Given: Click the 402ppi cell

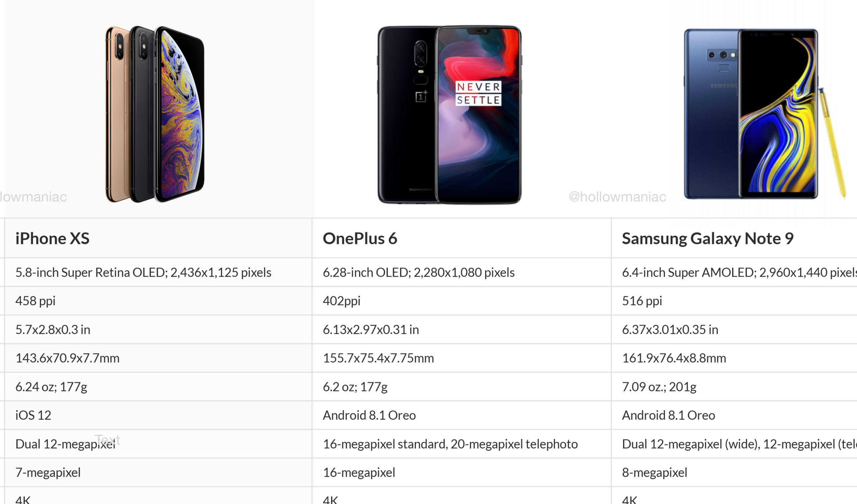Looking at the screenshot, I should pos(341,301).
